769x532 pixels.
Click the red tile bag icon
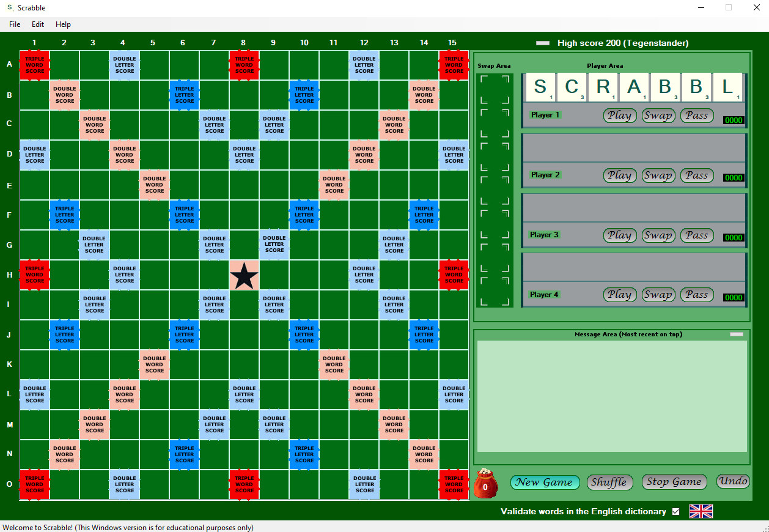(485, 483)
